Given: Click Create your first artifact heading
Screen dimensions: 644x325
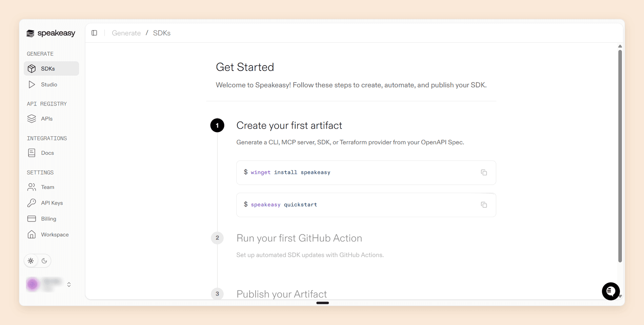Looking at the screenshot, I should point(289,126).
